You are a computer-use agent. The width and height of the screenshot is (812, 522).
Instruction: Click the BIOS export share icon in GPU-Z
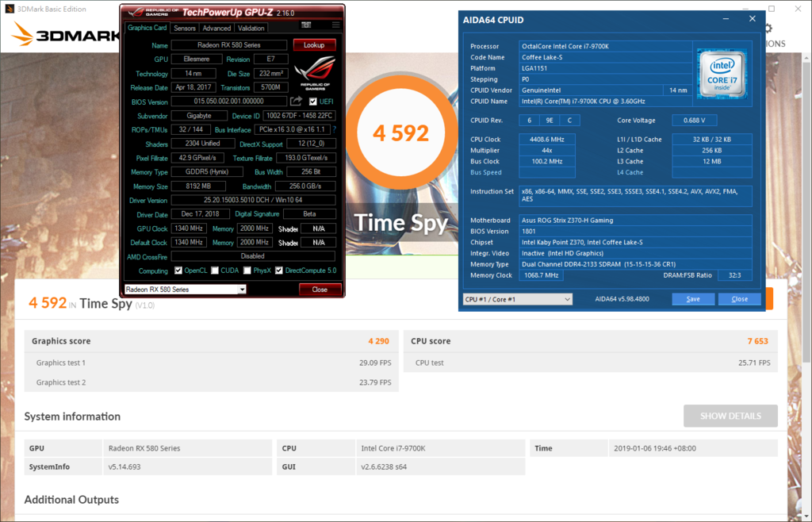[296, 101]
